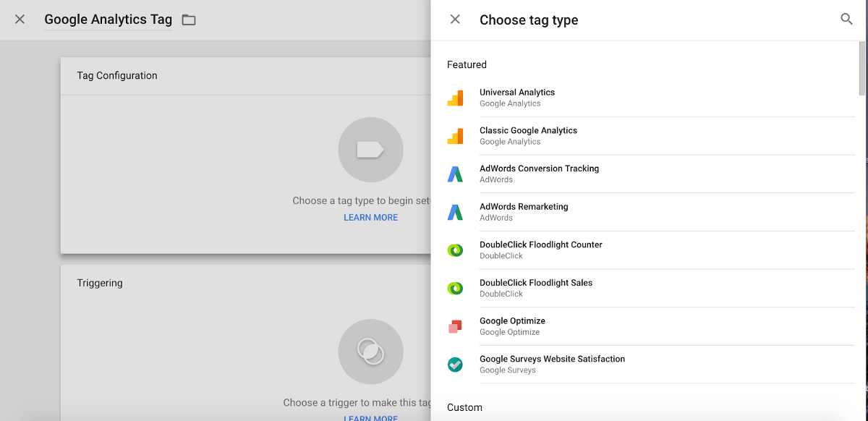Click the AdWords Conversion Tracking logo icon
868x421 pixels.
pyautogui.click(x=455, y=174)
